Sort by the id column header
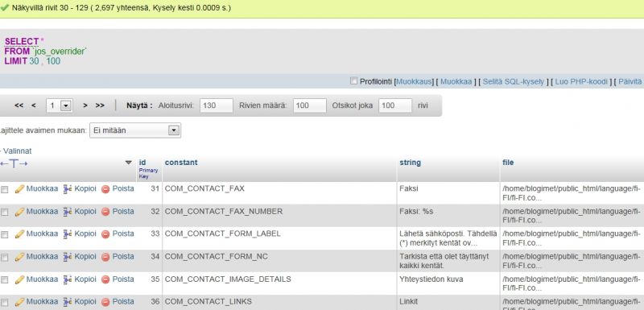644x310 pixels. point(142,163)
